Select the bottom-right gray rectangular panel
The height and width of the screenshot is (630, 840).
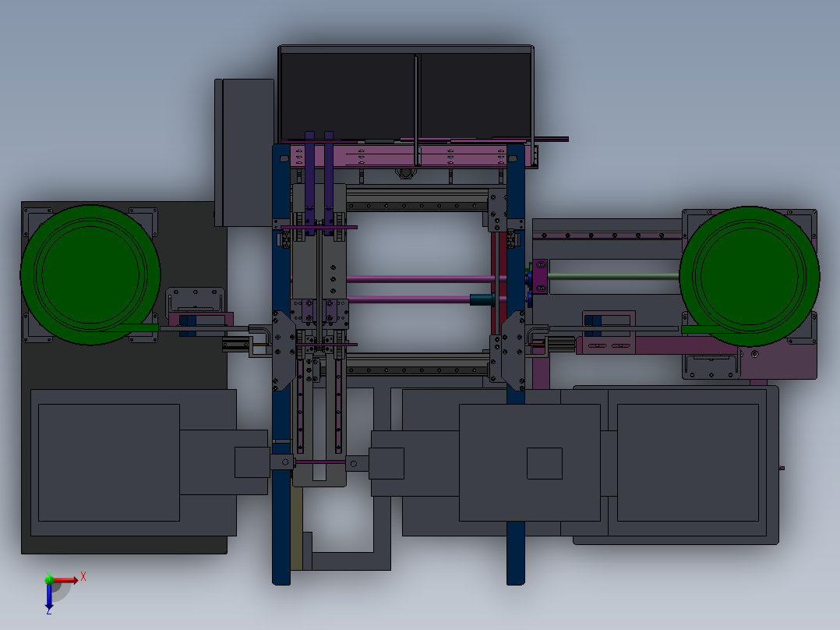tap(688, 462)
